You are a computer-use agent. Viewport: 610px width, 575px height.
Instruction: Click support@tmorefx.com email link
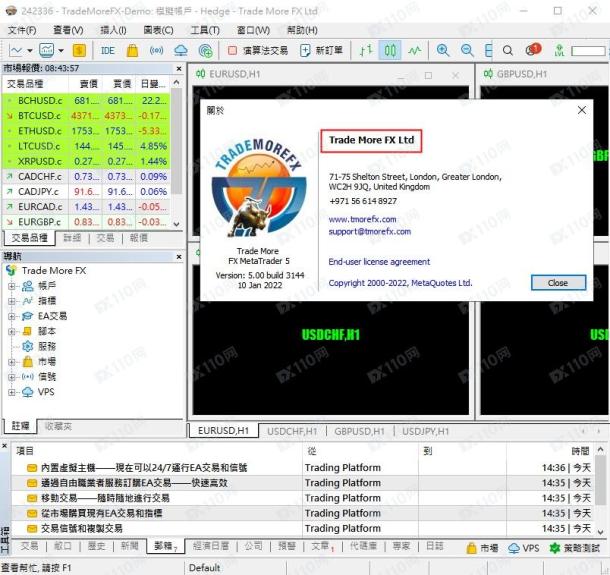[370, 231]
